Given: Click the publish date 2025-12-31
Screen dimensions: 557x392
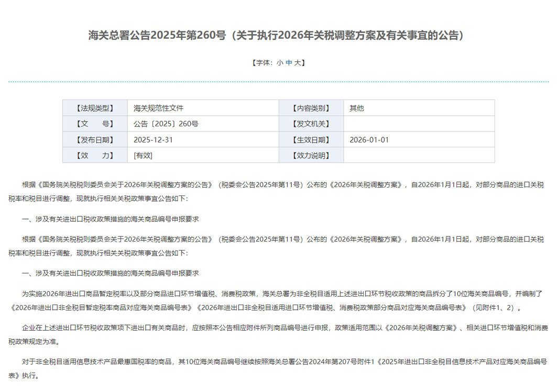Looking at the screenshot, I should coord(154,139).
